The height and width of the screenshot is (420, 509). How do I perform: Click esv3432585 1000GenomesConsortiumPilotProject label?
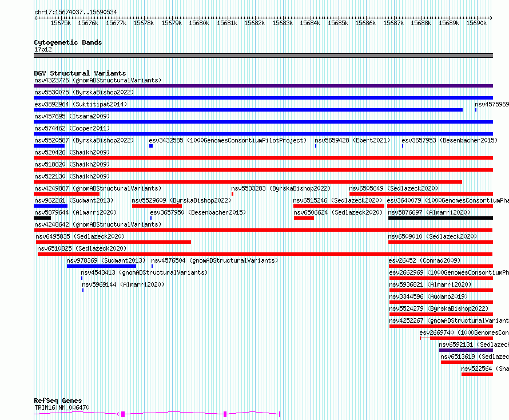(x=228, y=140)
